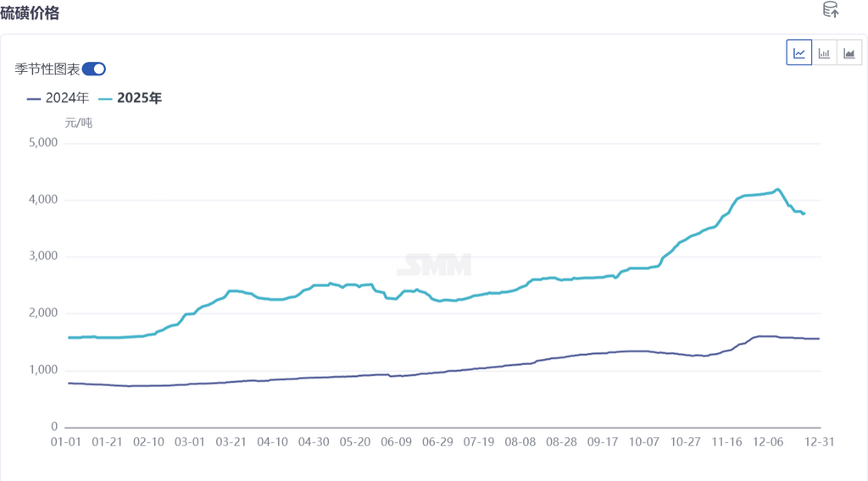The image size is (868, 481).
Task: Turn off the 季节性图表 switch
Action: [x=94, y=69]
